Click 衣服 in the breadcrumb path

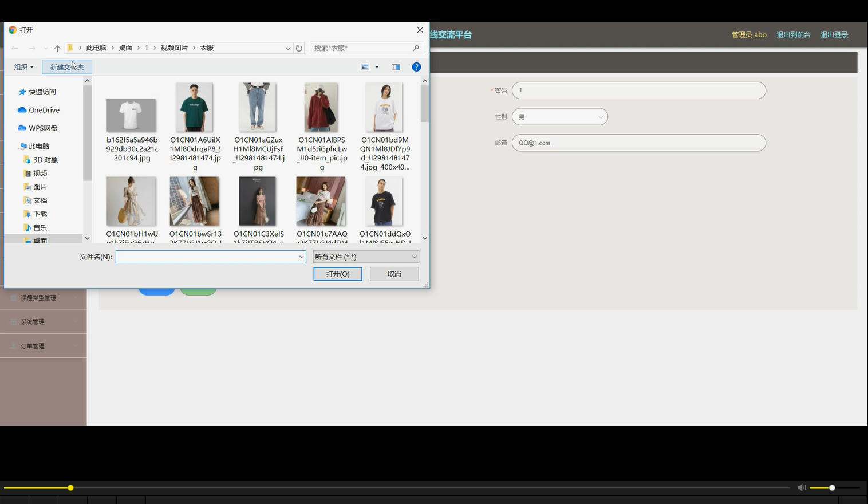(207, 48)
